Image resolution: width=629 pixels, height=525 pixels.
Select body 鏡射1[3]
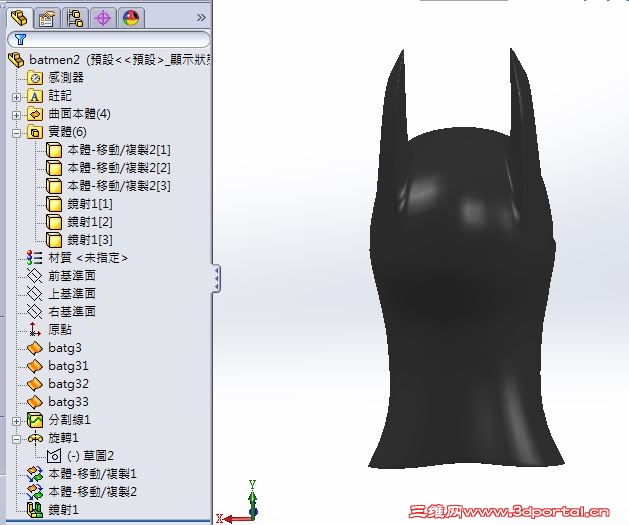coord(90,240)
